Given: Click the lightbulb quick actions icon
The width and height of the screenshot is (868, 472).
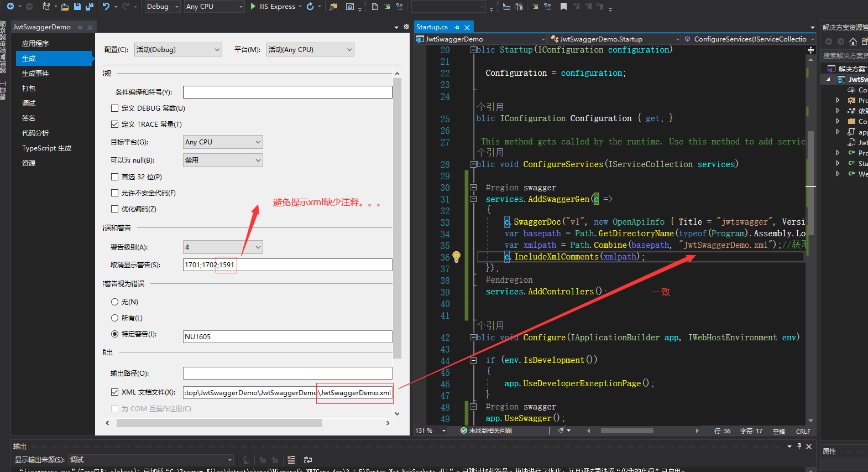Looking at the screenshot, I should pyautogui.click(x=456, y=257).
